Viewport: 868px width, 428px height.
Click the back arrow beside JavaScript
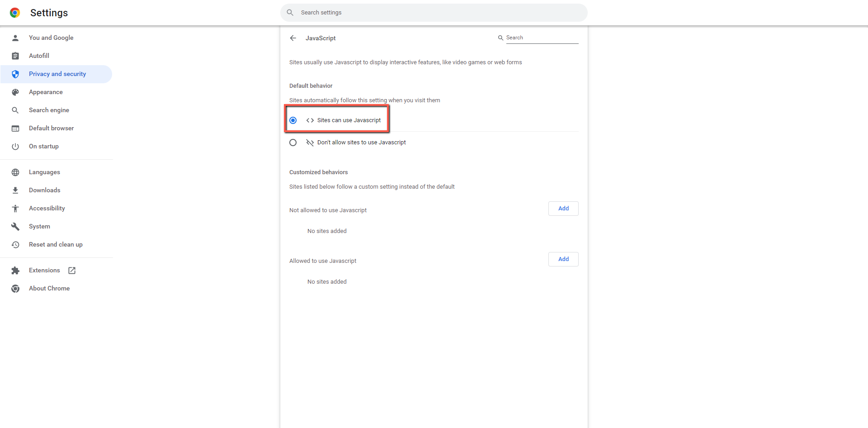(x=293, y=38)
